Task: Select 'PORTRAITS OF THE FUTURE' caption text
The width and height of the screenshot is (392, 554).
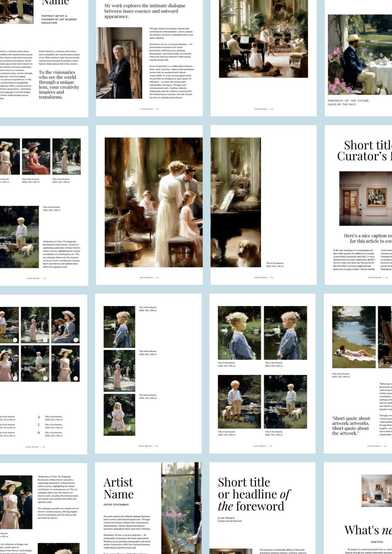Action: tap(348, 102)
